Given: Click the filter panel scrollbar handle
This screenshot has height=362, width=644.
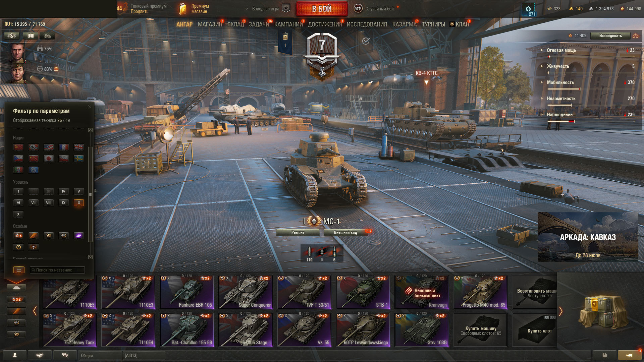Looking at the screenshot, I should coord(90,194).
